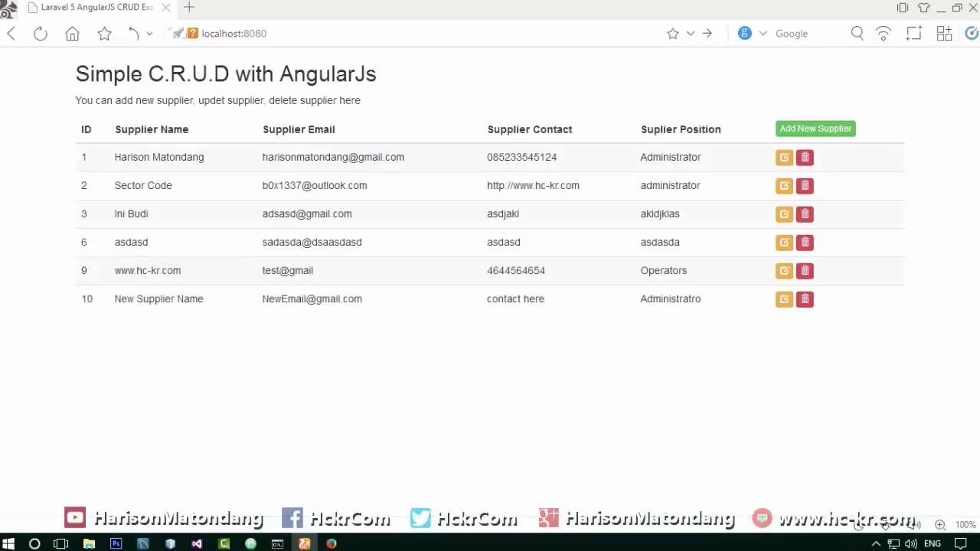Reload the page with refresh icon
The image size is (980, 551).
click(x=41, y=34)
